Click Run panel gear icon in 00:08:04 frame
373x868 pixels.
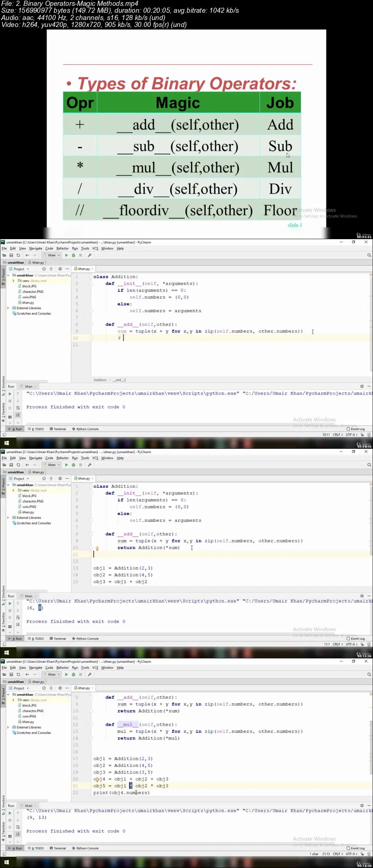point(362,386)
